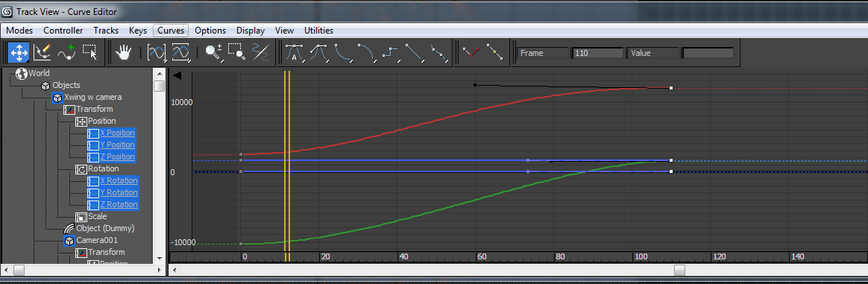Click the green curve key at frame 0
Screen dimensions: 868x284
click(241, 244)
